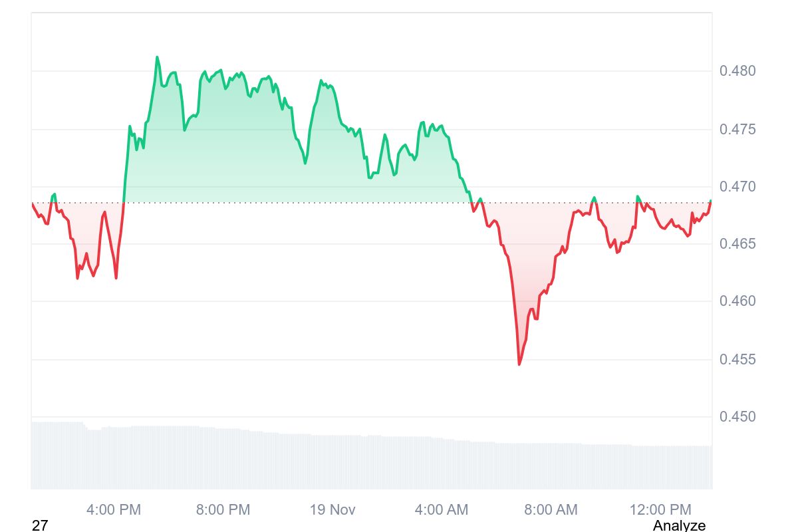
Task: Click the first data point of the price line
Action: coord(32,203)
